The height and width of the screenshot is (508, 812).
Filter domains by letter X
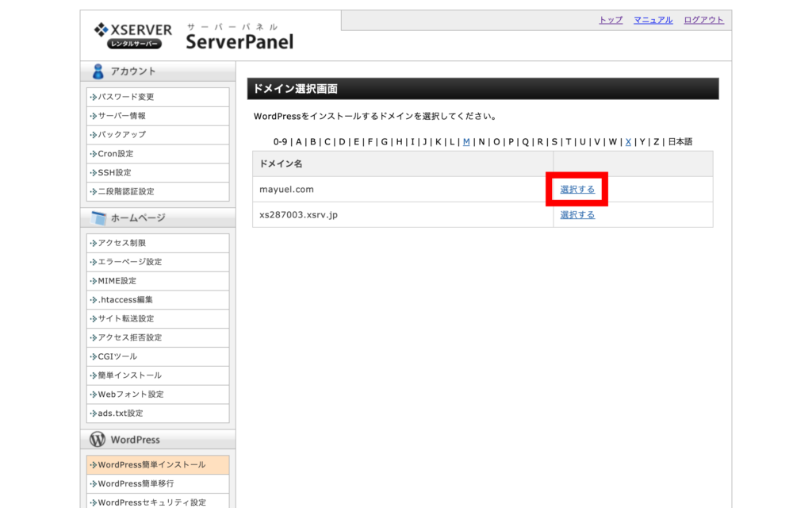628,142
